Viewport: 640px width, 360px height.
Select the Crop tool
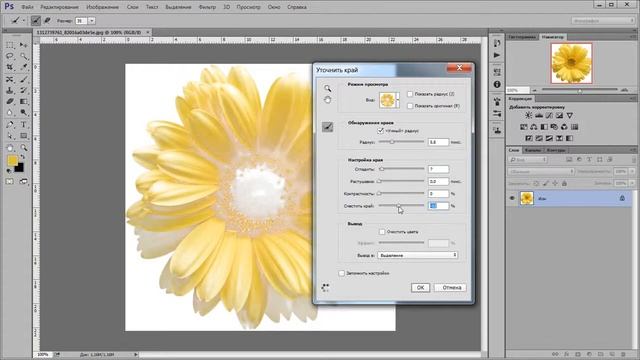(10, 67)
